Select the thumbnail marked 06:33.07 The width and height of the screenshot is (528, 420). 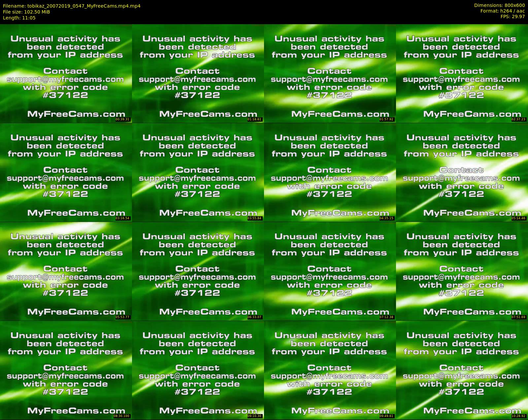point(198,271)
